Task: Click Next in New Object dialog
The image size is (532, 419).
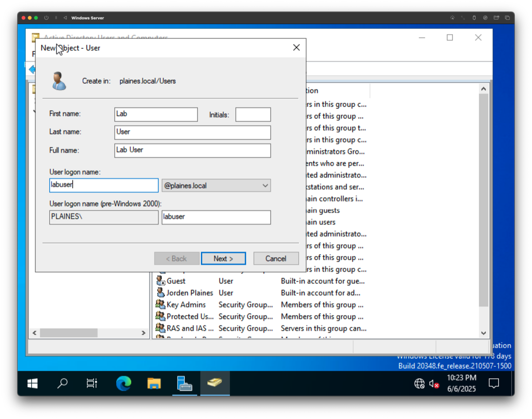Action: [x=223, y=259]
